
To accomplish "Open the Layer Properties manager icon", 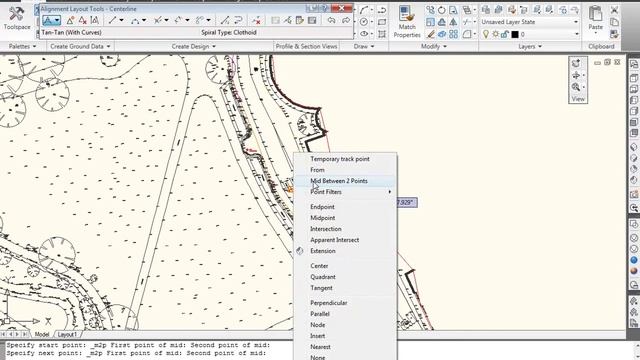I will 486,10.
